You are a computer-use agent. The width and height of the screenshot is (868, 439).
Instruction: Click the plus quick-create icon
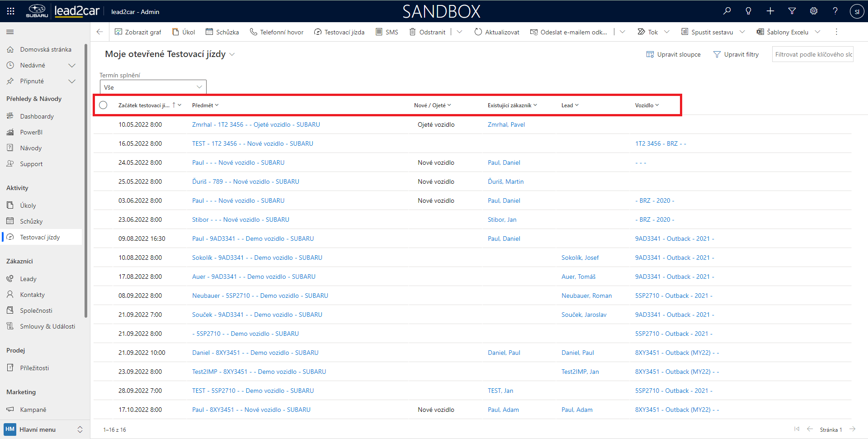coord(770,11)
